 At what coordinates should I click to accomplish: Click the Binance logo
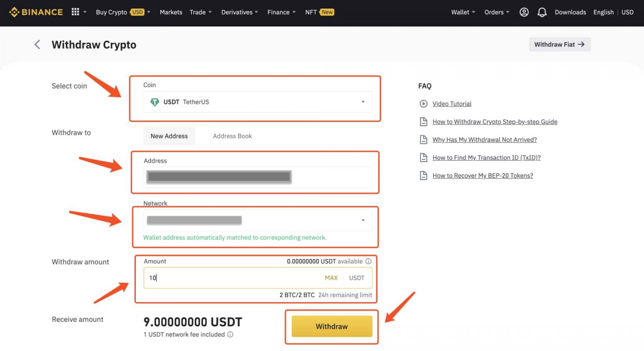tap(36, 12)
